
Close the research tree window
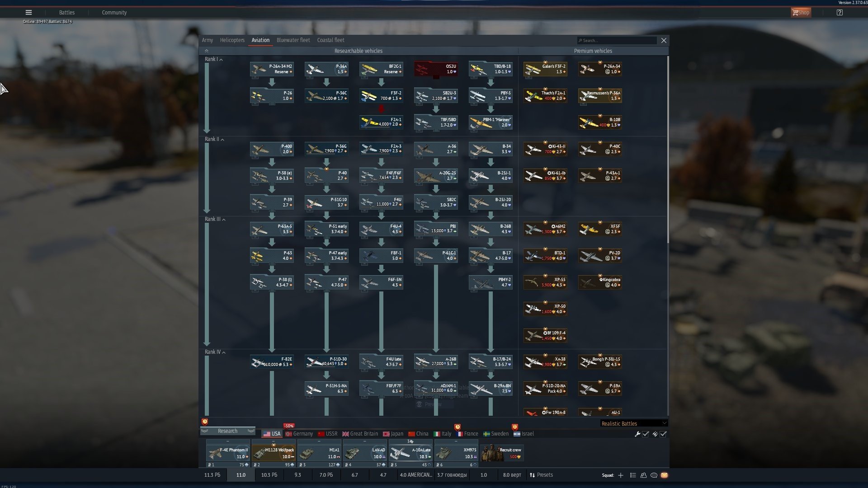pos(664,41)
